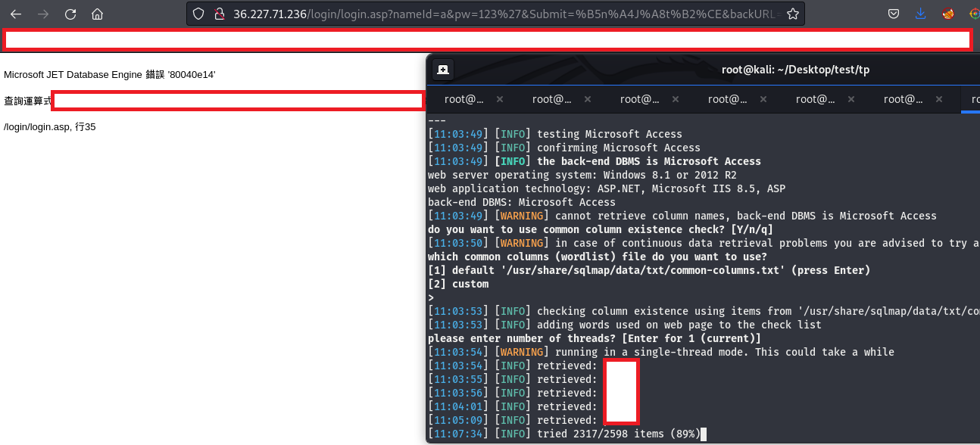
Task: Click the 'tried 2317/2598 items (89%)' line
Action: click(x=564, y=434)
